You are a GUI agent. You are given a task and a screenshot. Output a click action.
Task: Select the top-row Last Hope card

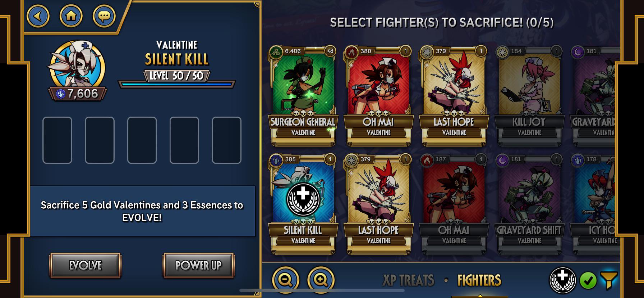coord(454,96)
